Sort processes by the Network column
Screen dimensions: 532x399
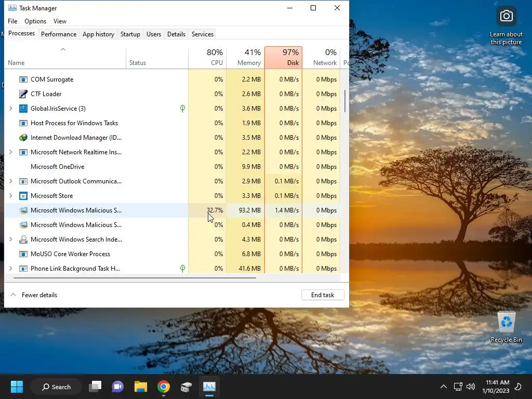pyautogui.click(x=321, y=58)
